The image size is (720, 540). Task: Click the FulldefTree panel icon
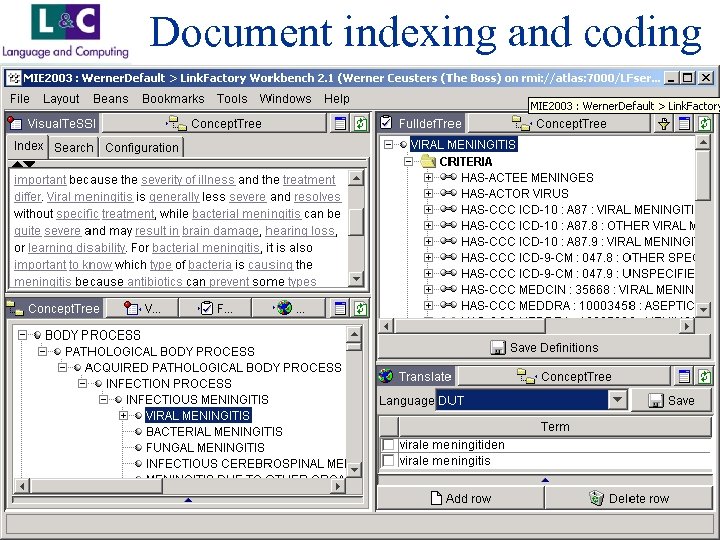386,123
